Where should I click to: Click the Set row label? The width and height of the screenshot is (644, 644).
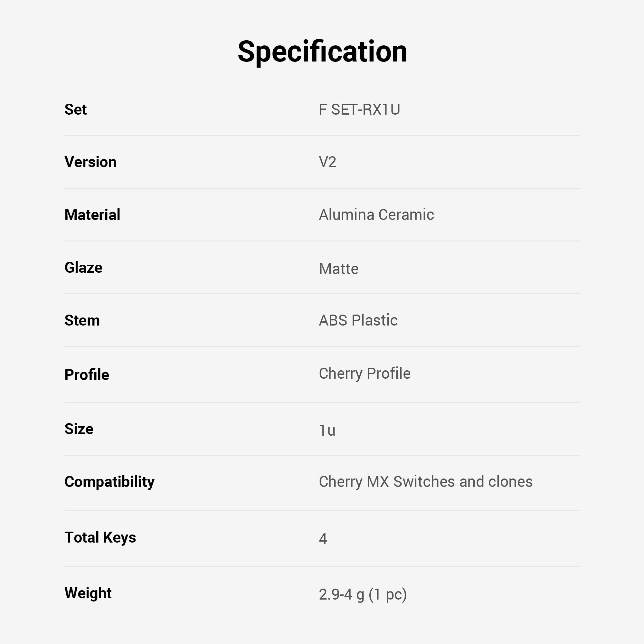pos(76,109)
